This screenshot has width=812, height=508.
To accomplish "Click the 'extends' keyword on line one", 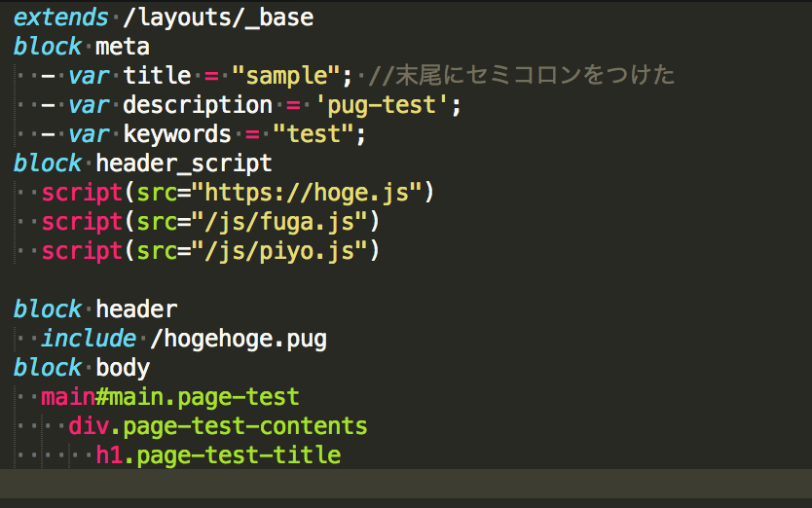I will (60, 18).
